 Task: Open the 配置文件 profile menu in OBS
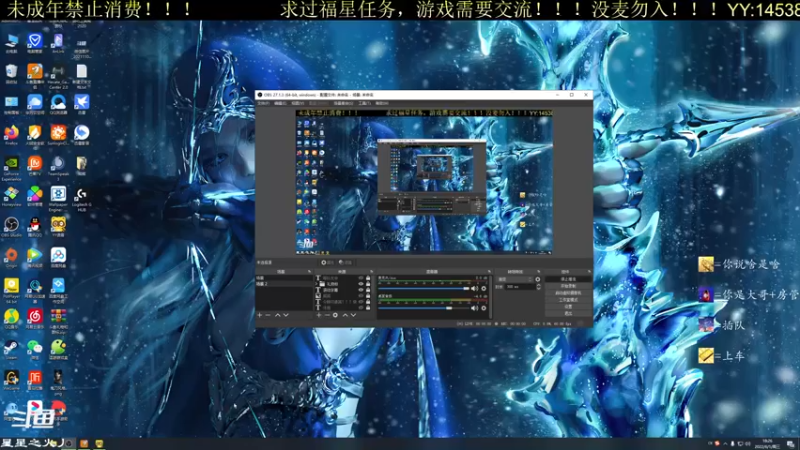(318, 103)
